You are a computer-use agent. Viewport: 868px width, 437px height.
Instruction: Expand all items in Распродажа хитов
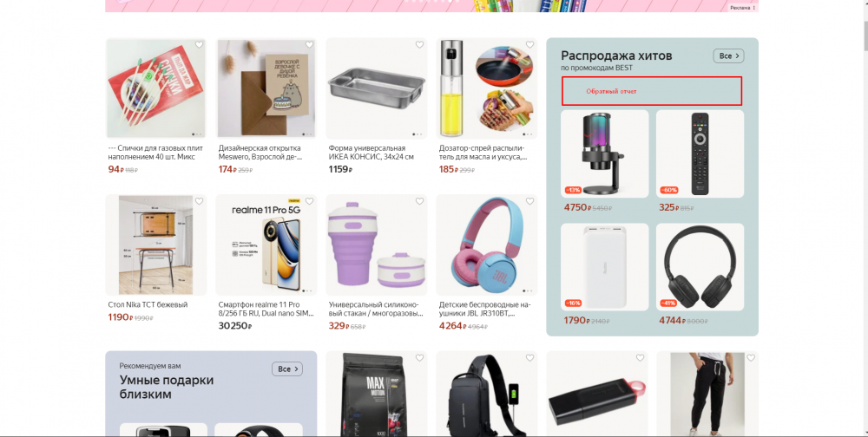pos(728,55)
